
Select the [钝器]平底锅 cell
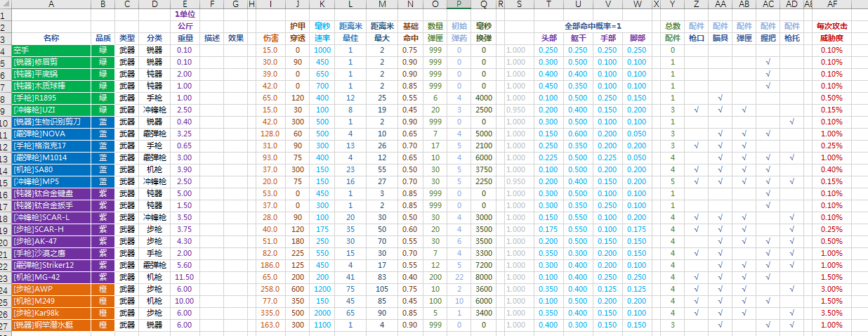tap(51, 74)
